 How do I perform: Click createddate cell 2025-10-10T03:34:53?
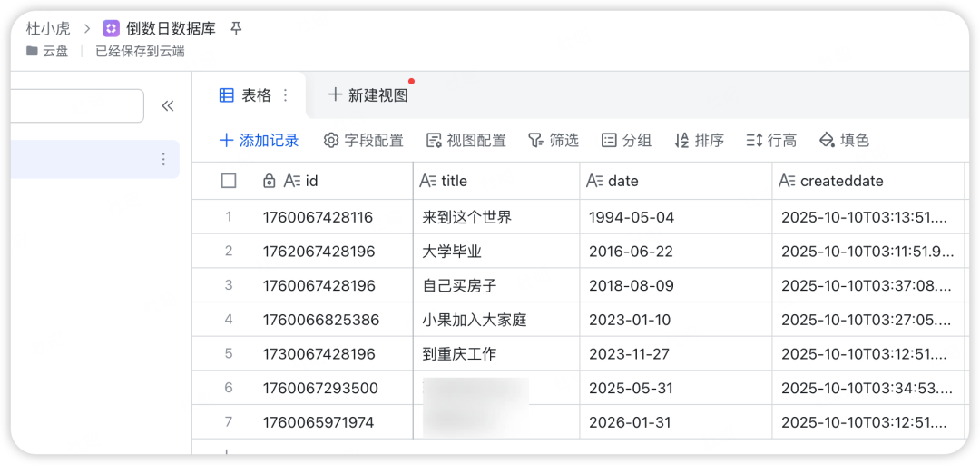tap(867, 388)
